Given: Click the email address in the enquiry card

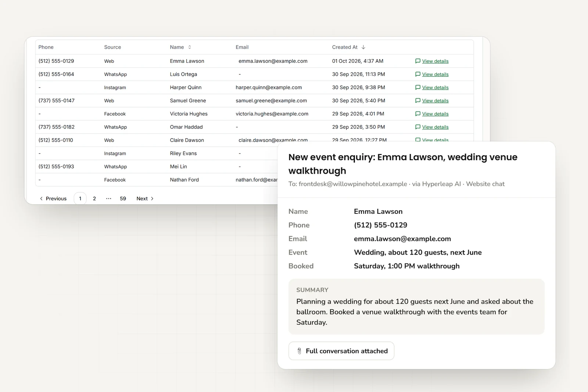Looking at the screenshot, I should [402, 239].
